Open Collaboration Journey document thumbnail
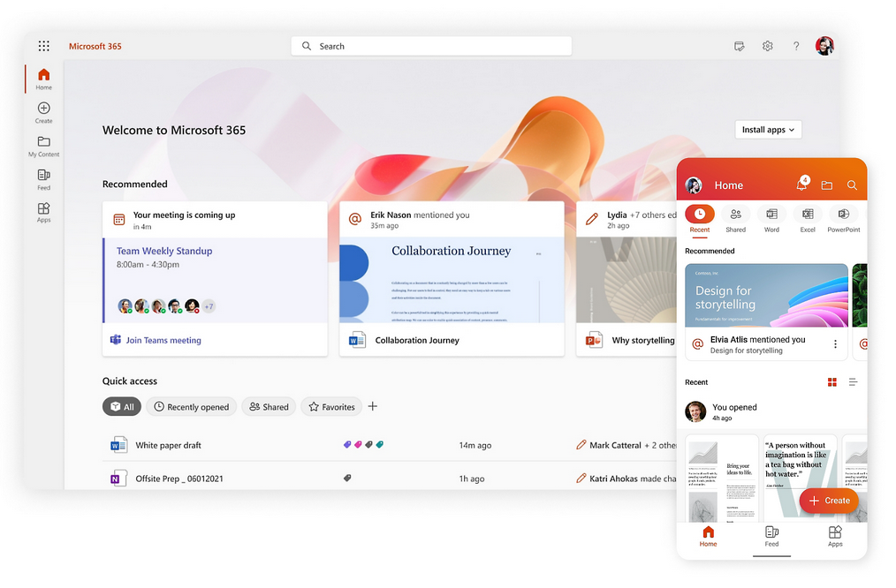Viewport: 896px width, 588px height. pos(452,280)
